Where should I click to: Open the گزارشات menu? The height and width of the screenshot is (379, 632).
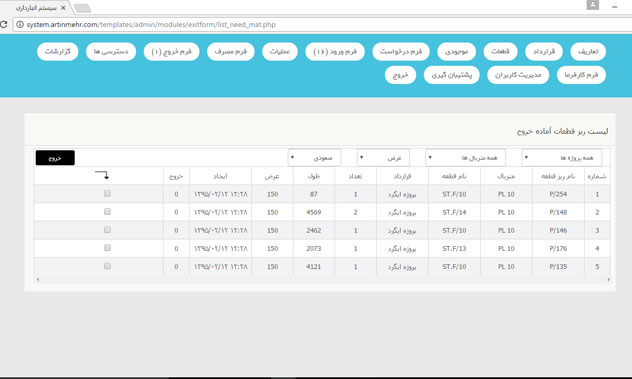(x=58, y=52)
